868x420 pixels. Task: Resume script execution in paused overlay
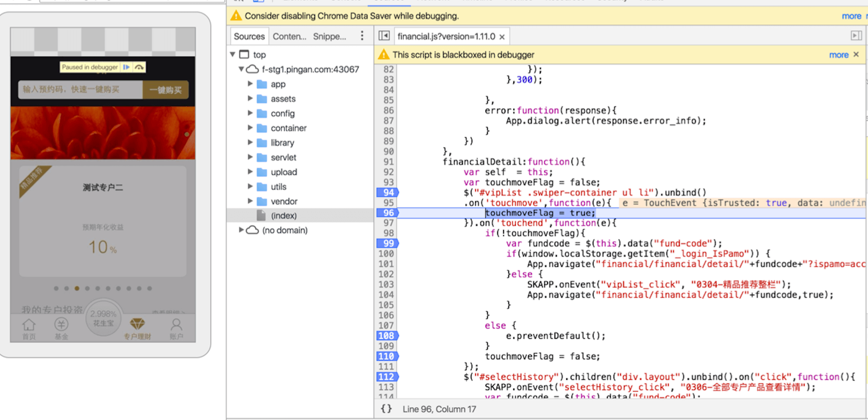click(x=126, y=67)
